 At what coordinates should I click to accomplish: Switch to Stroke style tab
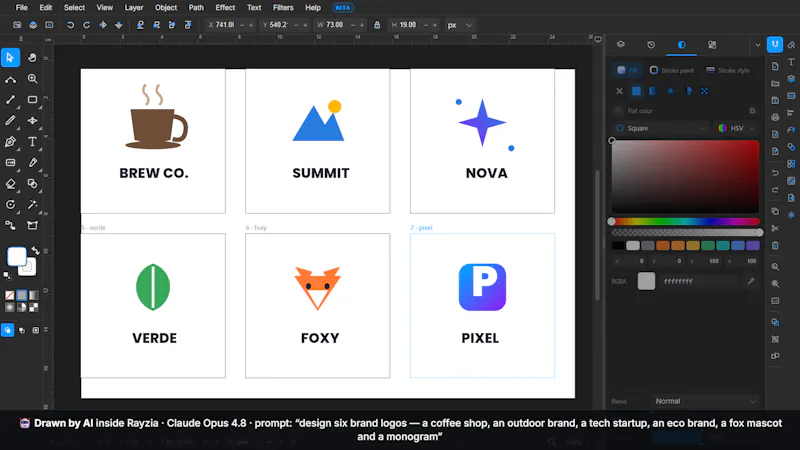728,70
